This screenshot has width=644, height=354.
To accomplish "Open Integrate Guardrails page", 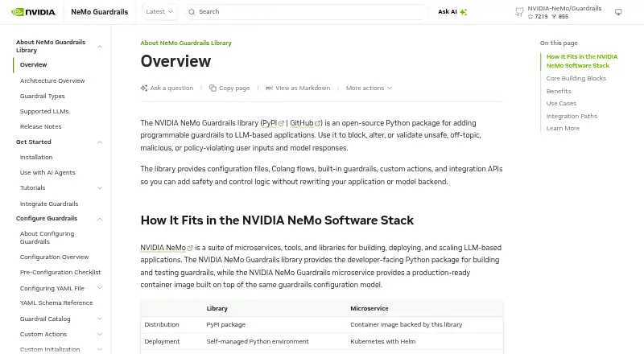I will pos(49,204).
